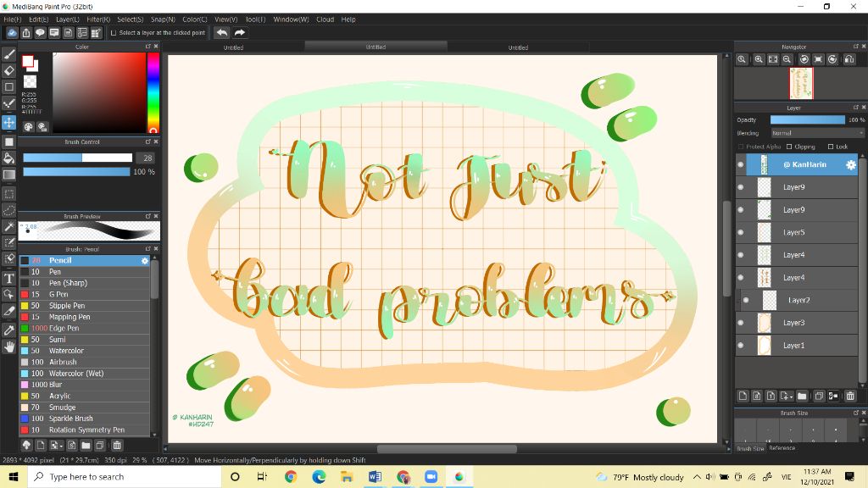This screenshot has height=488, width=868.
Task: Select the Eraser tool
Action: click(8, 70)
